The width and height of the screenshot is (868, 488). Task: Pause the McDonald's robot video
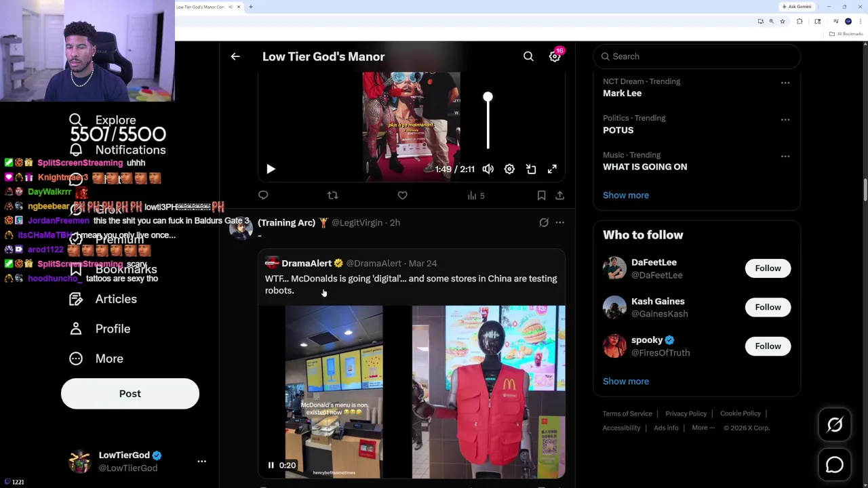[x=271, y=466]
